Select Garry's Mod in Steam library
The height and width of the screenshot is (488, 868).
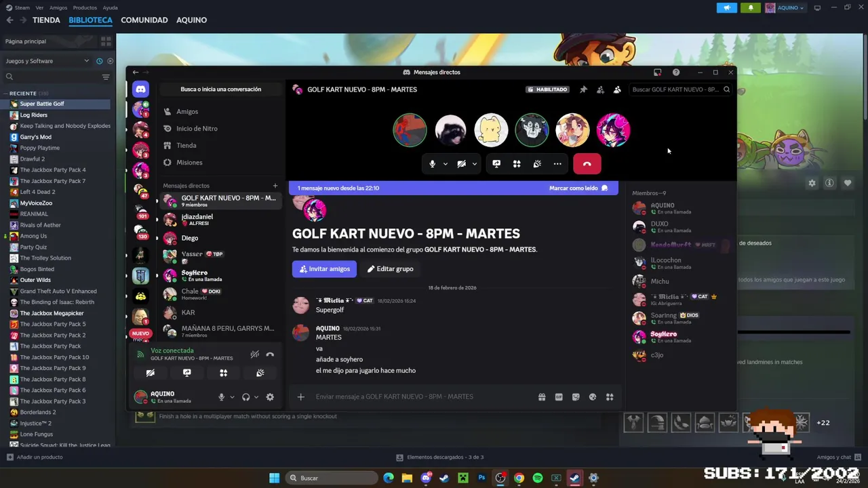pos(35,137)
